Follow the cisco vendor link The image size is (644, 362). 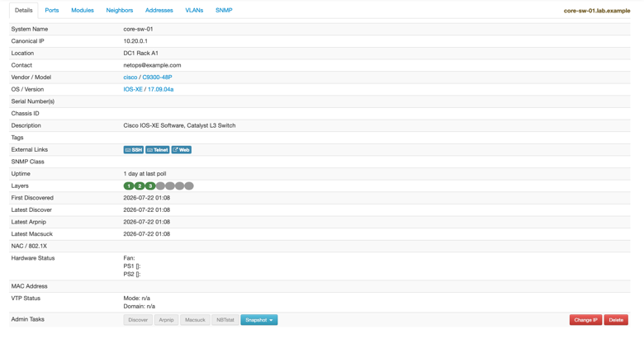pyautogui.click(x=130, y=78)
